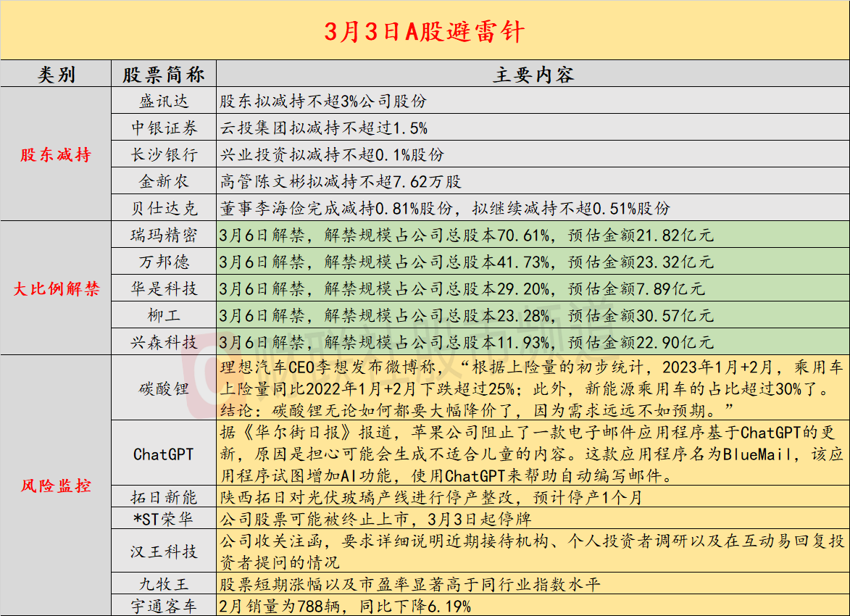Click the text starting "股票短期涨幅以及市盈率"

[410, 584]
